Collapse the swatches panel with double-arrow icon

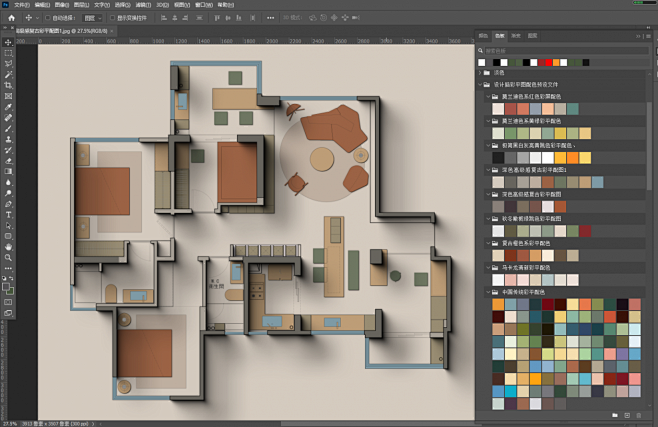pyautogui.click(x=638, y=36)
